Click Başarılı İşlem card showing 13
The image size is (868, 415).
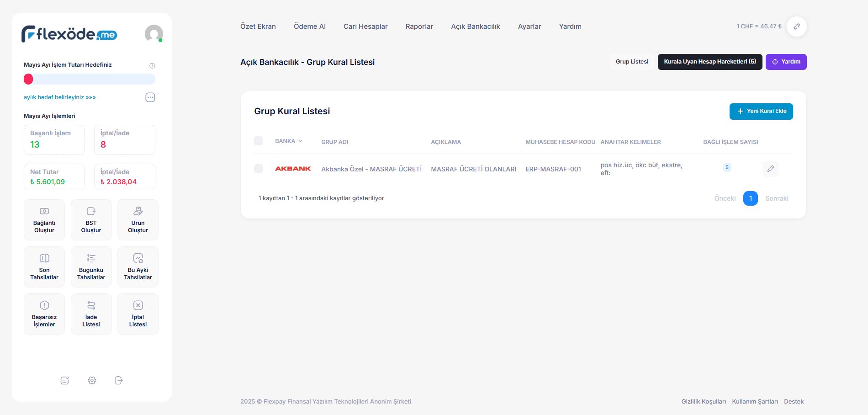point(54,140)
